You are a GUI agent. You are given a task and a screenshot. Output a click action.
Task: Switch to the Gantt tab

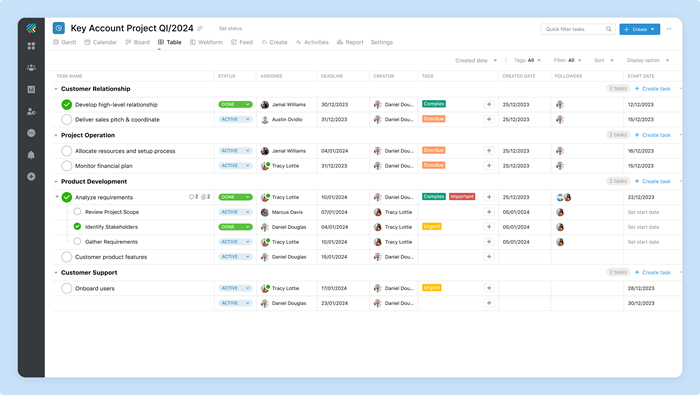pyautogui.click(x=65, y=42)
